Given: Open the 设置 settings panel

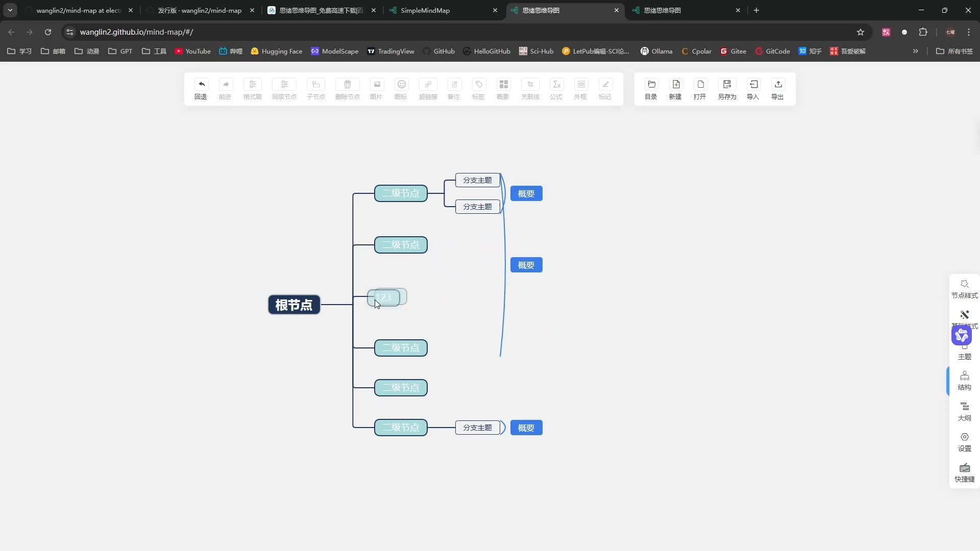Looking at the screenshot, I should (964, 442).
